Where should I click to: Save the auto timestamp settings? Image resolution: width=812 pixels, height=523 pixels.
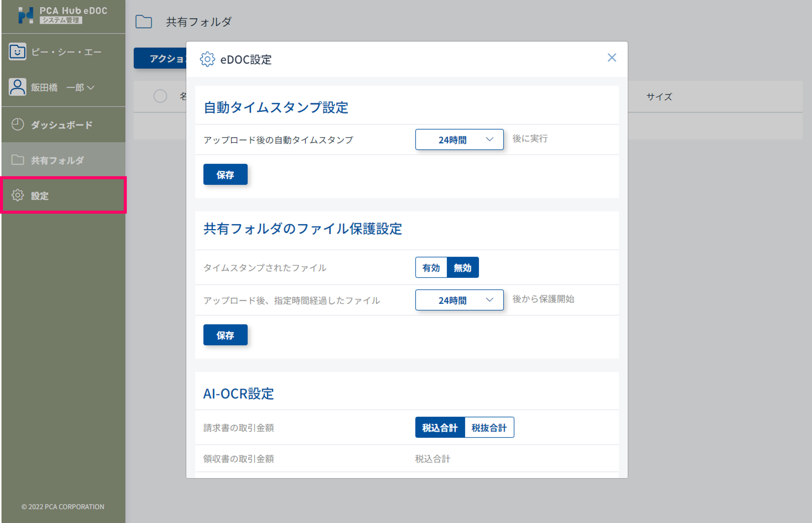(x=225, y=175)
